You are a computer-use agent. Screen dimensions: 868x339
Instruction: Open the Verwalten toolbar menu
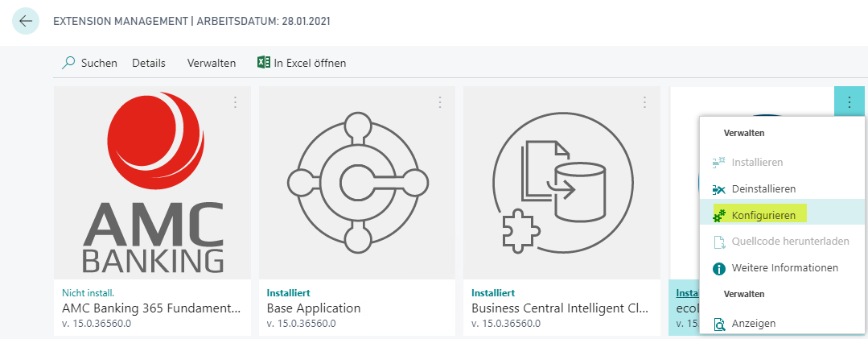coord(212,63)
